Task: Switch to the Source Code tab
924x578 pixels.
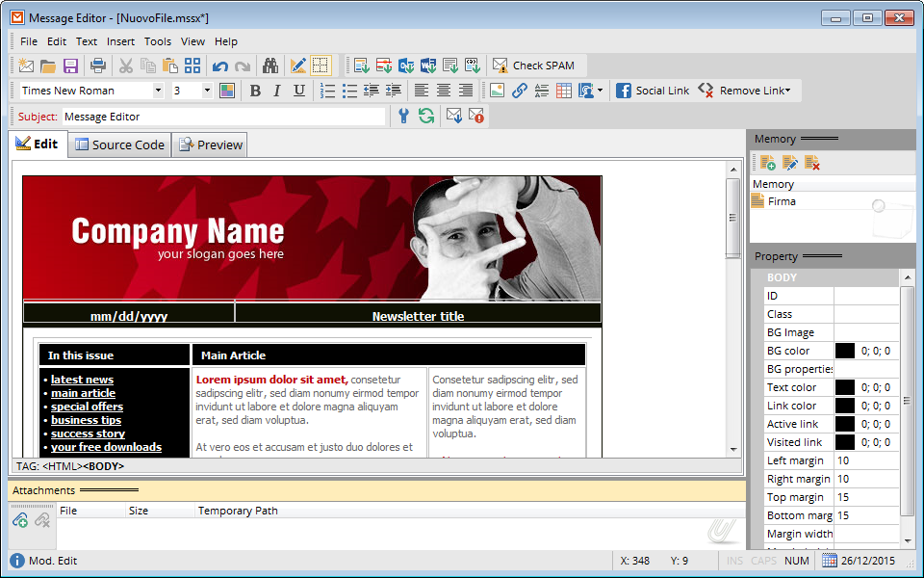Action: tap(119, 144)
